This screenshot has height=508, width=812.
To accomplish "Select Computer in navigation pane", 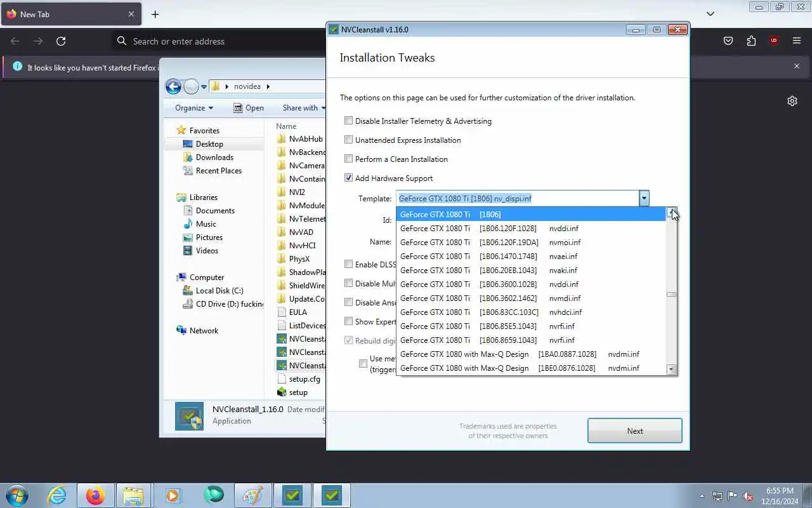I will (x=200, y=277).
